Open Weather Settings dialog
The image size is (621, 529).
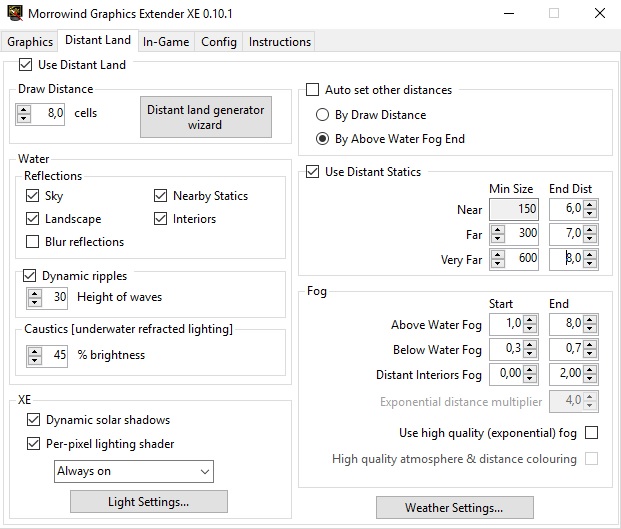click(x=455, y=508)
